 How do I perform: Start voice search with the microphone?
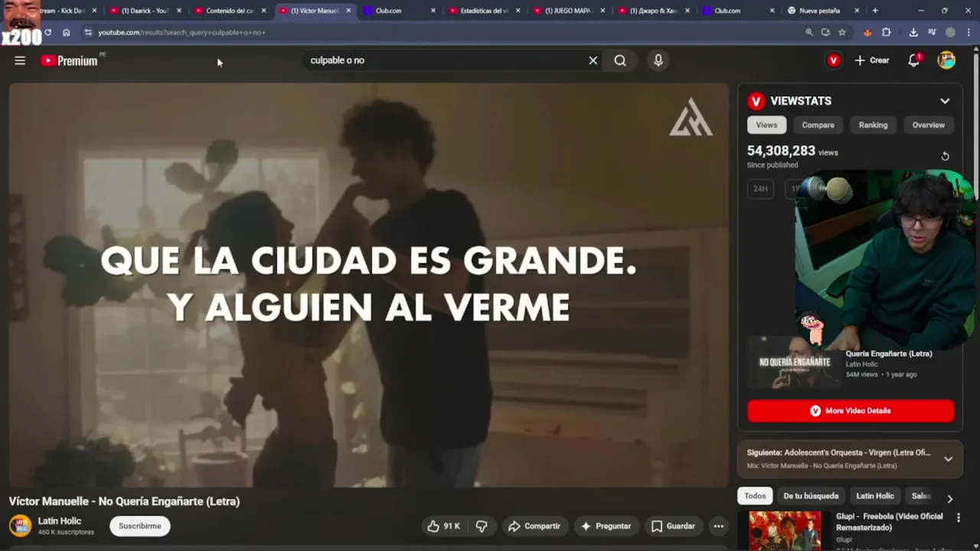tap(658, 60)
